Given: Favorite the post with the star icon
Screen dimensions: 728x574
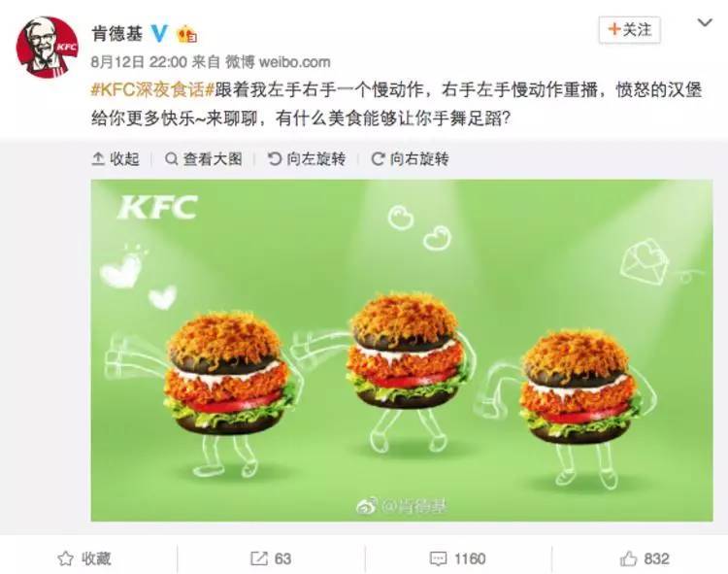Looking at the screenshot, I should point(65,558).
